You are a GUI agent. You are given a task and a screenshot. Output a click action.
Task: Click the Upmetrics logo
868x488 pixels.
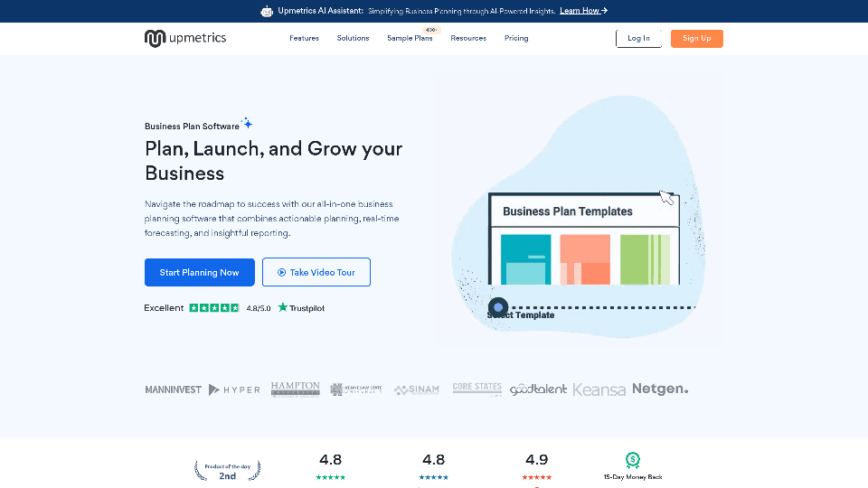click(x=184, y=38)
